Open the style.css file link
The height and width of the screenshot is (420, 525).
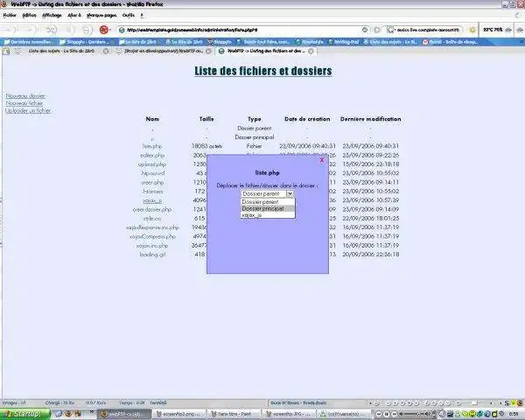pyautogui.click(x=152, y=219)
